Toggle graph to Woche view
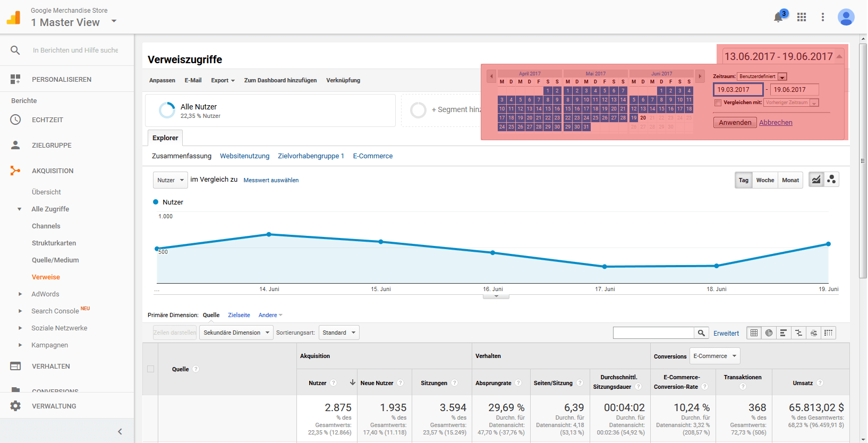Screen dimensions: 868x443 (765, 180)
